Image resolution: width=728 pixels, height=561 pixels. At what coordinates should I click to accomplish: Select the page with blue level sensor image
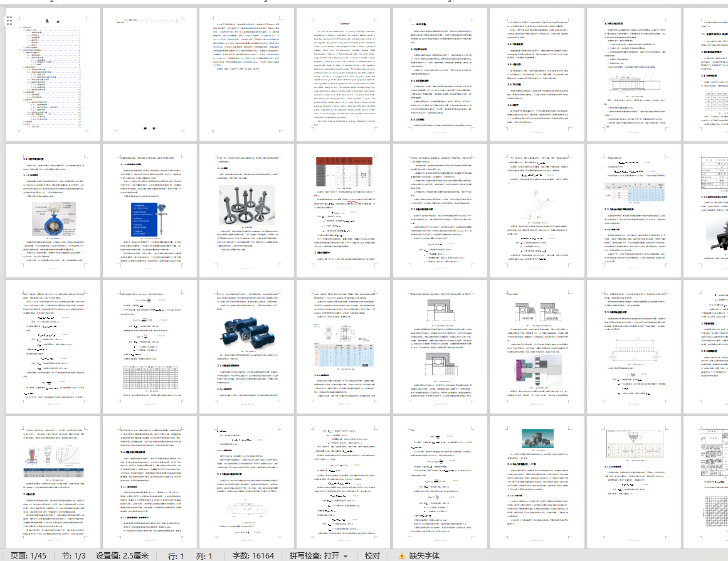[x=149, y=211]
